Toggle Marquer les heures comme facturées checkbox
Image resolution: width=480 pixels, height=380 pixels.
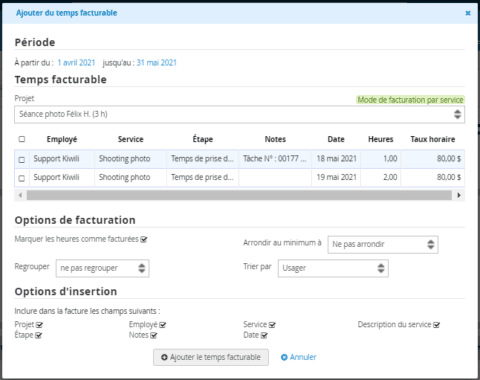[x=144, y=240]
